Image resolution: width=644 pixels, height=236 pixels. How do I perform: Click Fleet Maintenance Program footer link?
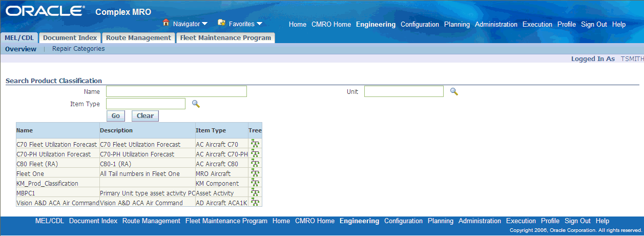(226, 221)
